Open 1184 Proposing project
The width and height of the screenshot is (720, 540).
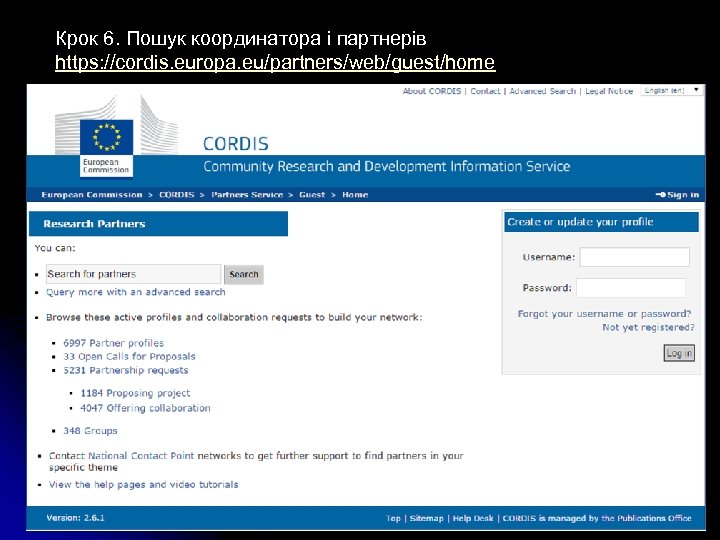click(x=135, y=393)
